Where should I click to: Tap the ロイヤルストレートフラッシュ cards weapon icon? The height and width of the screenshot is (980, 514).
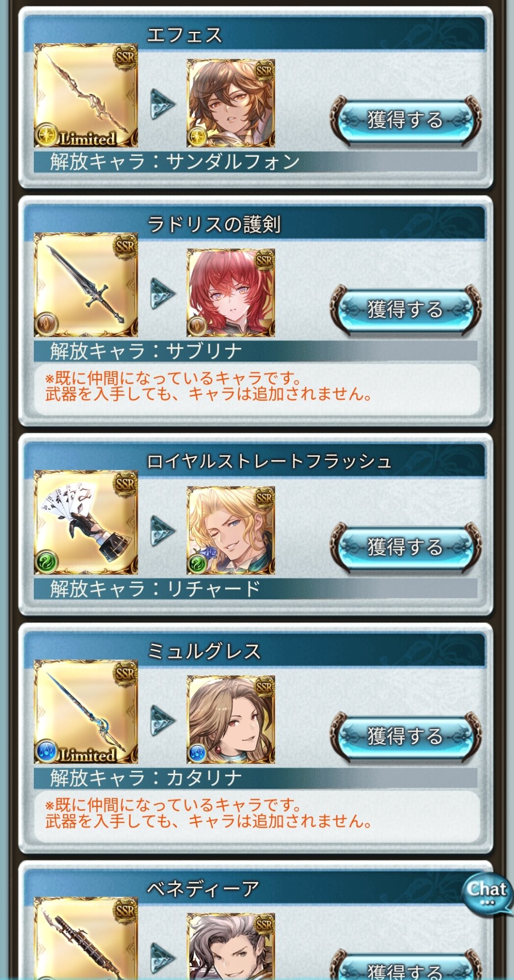coord(86,522)
